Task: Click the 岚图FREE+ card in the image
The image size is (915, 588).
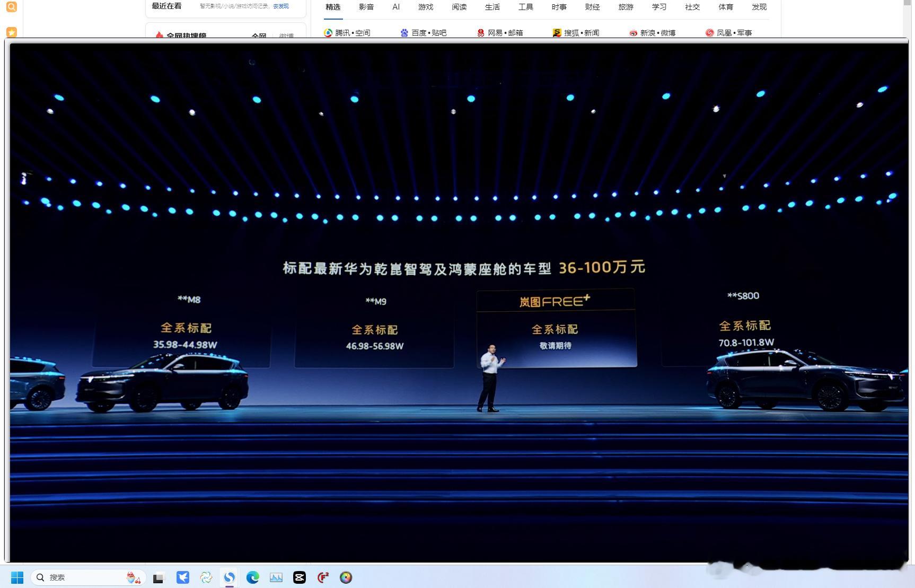Action: 556,328
